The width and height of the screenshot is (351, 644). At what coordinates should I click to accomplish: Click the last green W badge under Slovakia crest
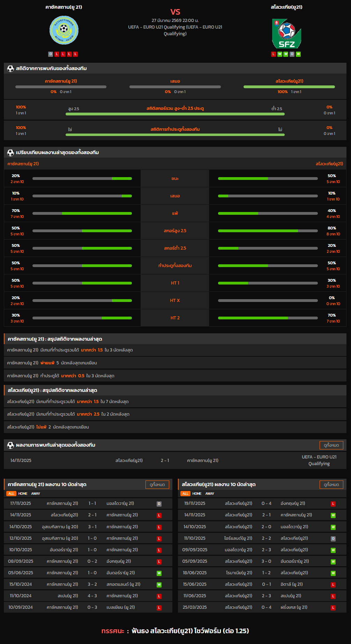[298, 54]
